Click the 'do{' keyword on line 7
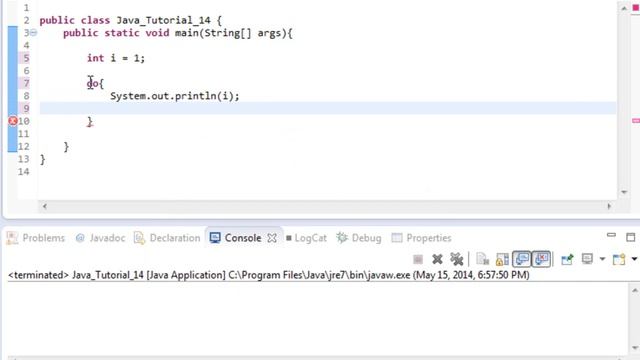Viewport: 640px width, 360px height. [x=96, y=84]
